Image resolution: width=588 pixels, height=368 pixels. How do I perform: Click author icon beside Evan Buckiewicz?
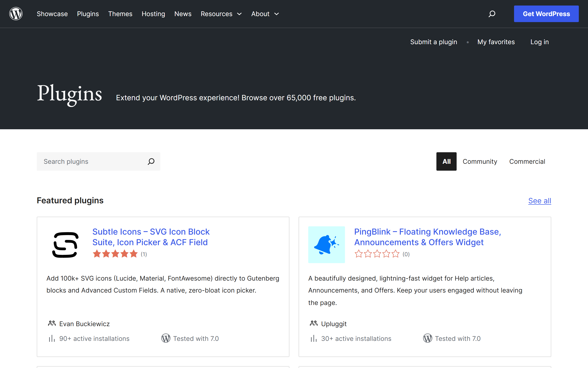(52, 323)
